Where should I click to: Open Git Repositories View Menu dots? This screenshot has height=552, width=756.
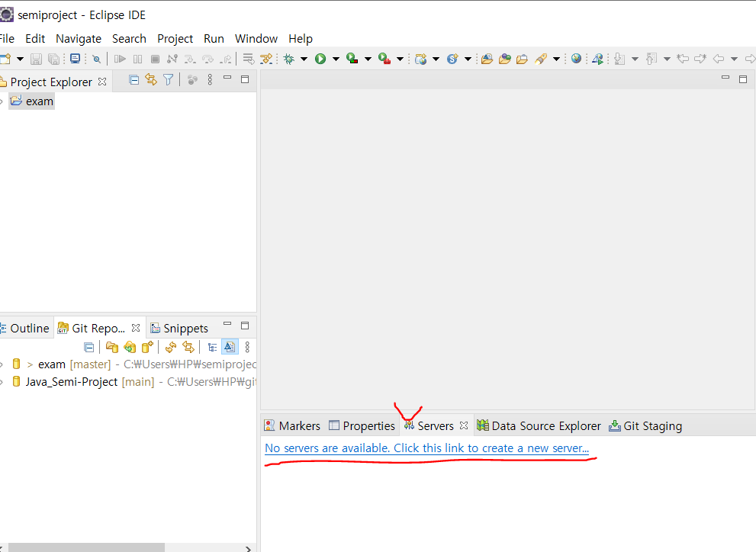point(247,347)
